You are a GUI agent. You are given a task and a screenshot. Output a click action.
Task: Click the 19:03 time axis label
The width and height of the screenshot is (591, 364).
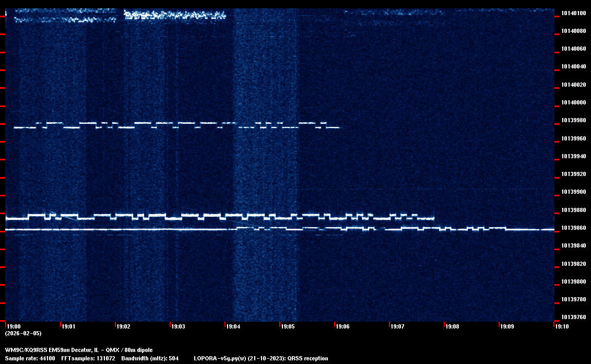178,326
